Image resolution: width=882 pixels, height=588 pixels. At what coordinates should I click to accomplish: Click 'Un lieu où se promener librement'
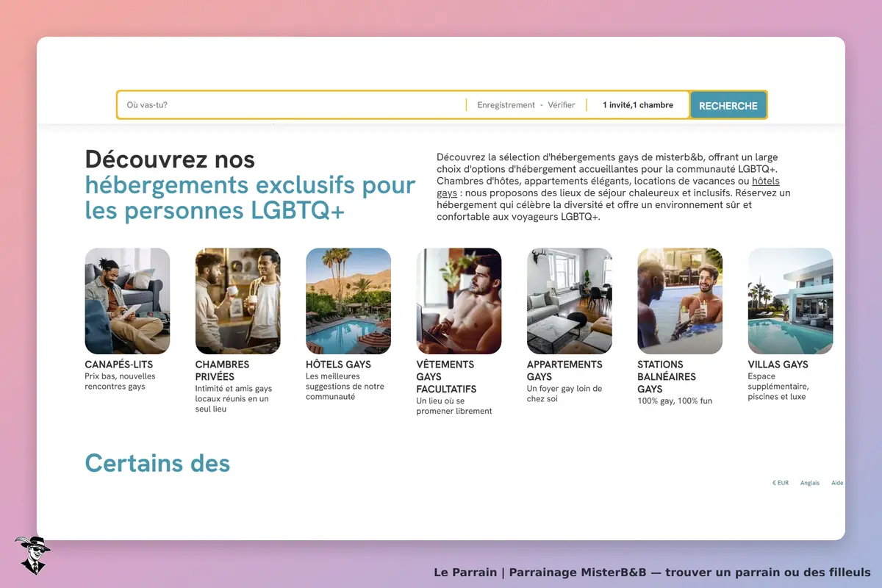click(454, 406)
